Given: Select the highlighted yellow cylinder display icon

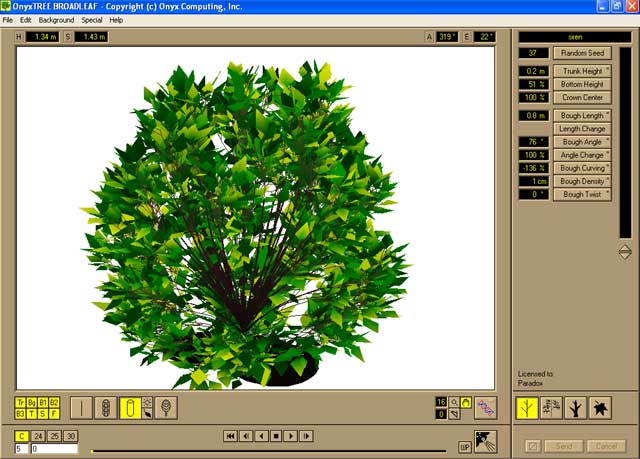Looking at the screenshot, I should (130, 407).
